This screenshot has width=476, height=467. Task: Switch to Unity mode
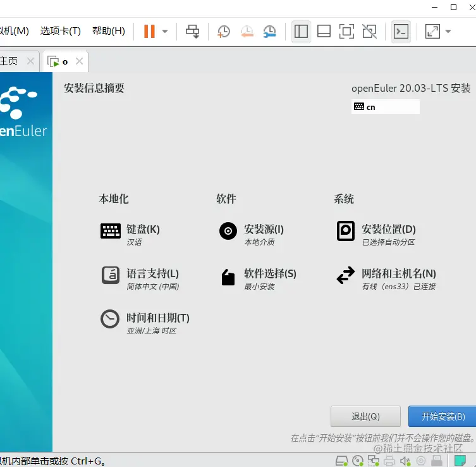[369, 31]
